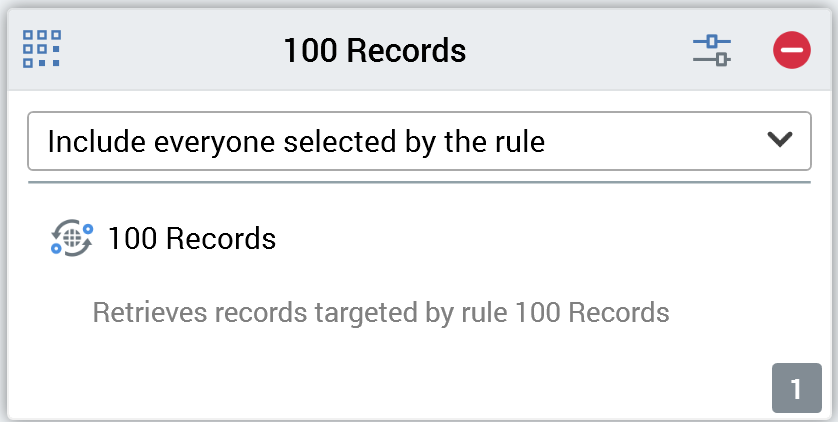Click the separator line under the dropdown
This screenshot has height=422, width=838.
pyautogui.click(x=418, y=182)
